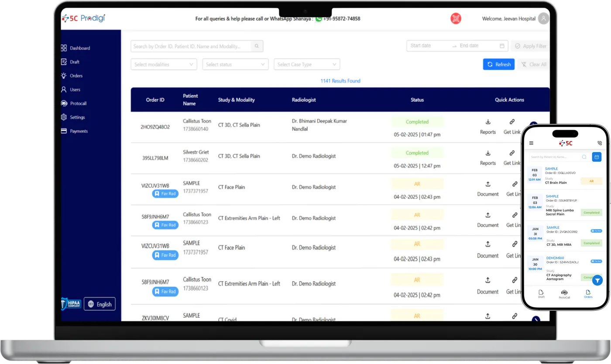Screen dimensions: 611x364
Task: Expand the Select modalities dropdown
Action: (163, 64)
